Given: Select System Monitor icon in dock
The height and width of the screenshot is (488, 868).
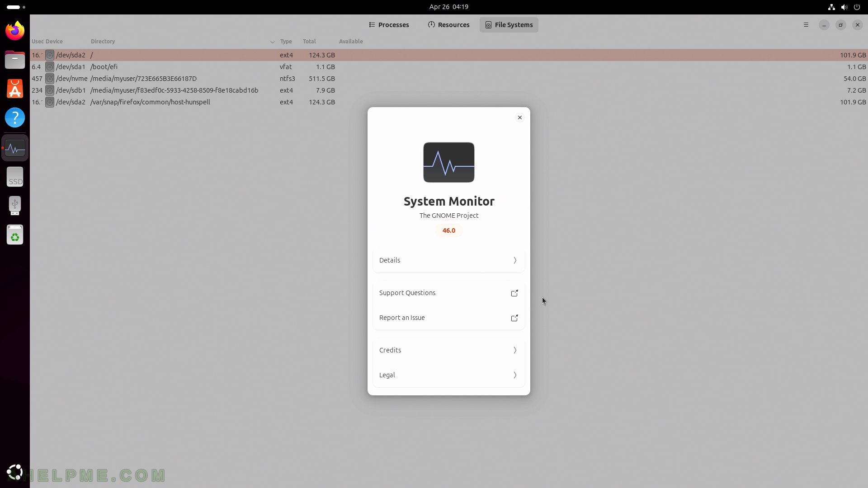Looking at the screenshot, I should [x=15, y=148].
